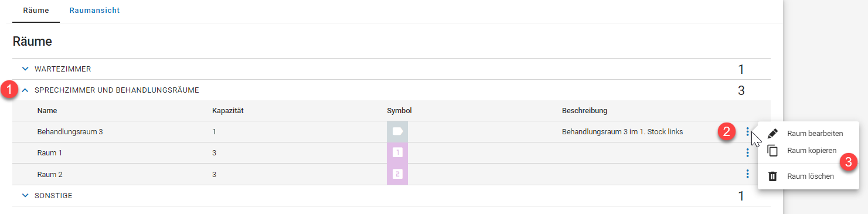
Task: Select the Räume tab
Action: [36, 11]
